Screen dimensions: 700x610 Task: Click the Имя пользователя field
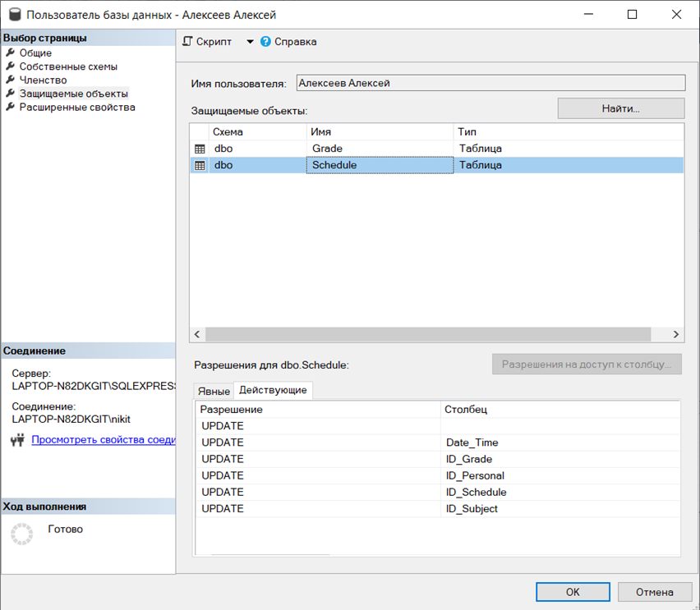[490, 83]
